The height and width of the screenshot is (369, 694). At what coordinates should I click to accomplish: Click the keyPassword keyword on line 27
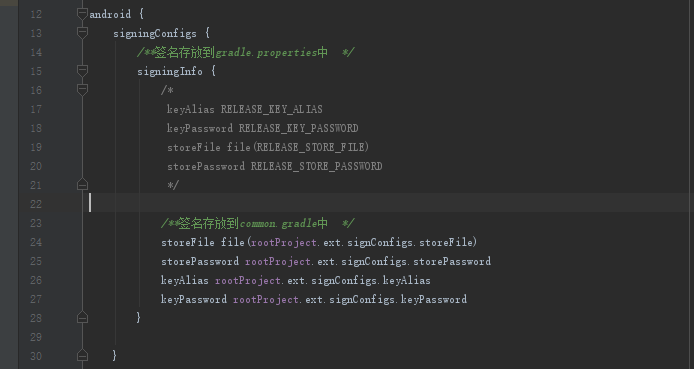194,300
